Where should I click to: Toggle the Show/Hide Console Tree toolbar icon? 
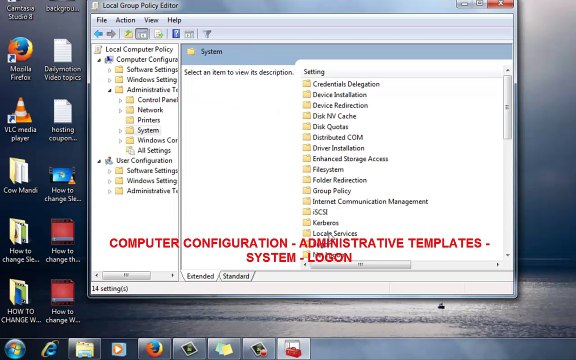tap(142, 34)
